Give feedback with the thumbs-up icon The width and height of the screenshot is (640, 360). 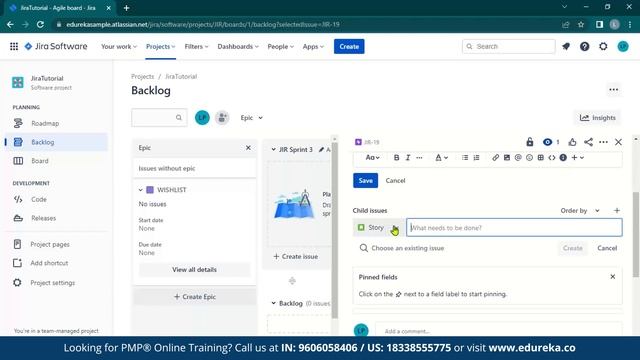[572, 142]
